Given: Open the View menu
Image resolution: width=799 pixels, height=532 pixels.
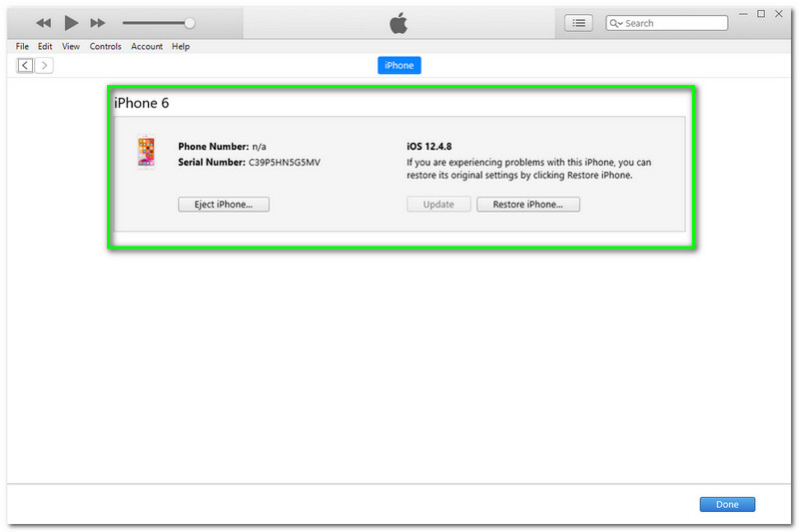Looking at the screenshot, I should [x=71, y=46].
